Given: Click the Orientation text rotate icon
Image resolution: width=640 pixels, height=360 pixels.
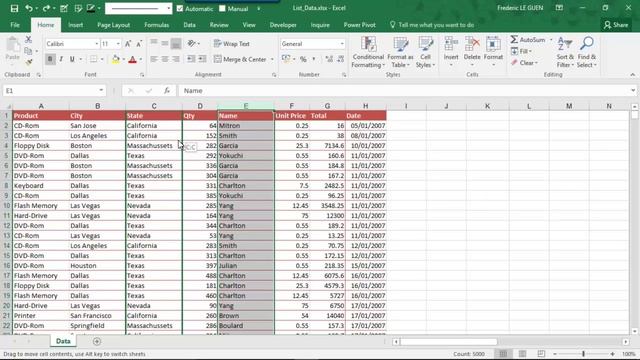Looking at the screenshot, I should [191, 43].
